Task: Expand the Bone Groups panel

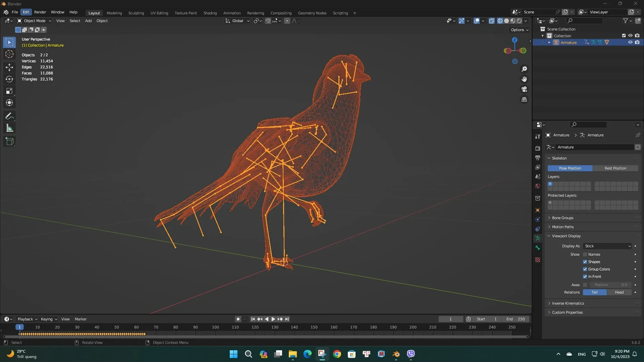Action: tap(562, 218)
